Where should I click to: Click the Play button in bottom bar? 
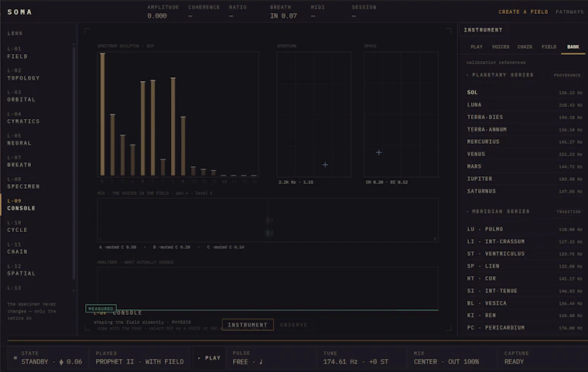click(209, 358)
